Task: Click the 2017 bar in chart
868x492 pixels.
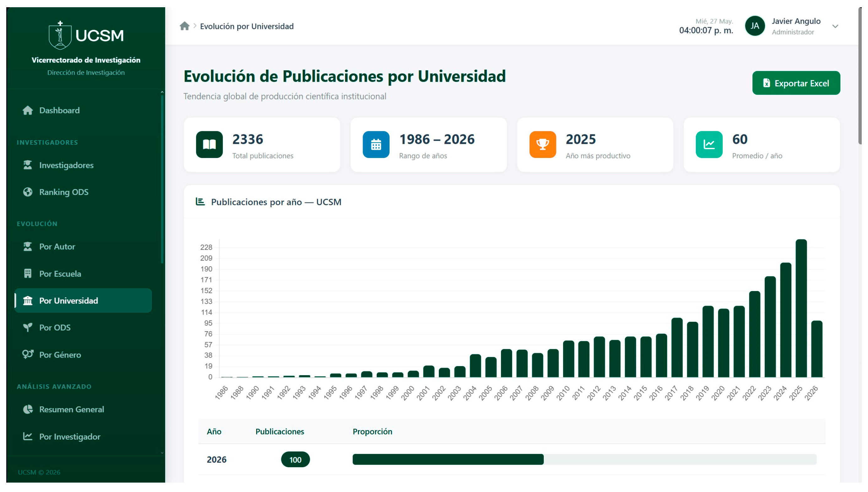Action: coord(677,348)
